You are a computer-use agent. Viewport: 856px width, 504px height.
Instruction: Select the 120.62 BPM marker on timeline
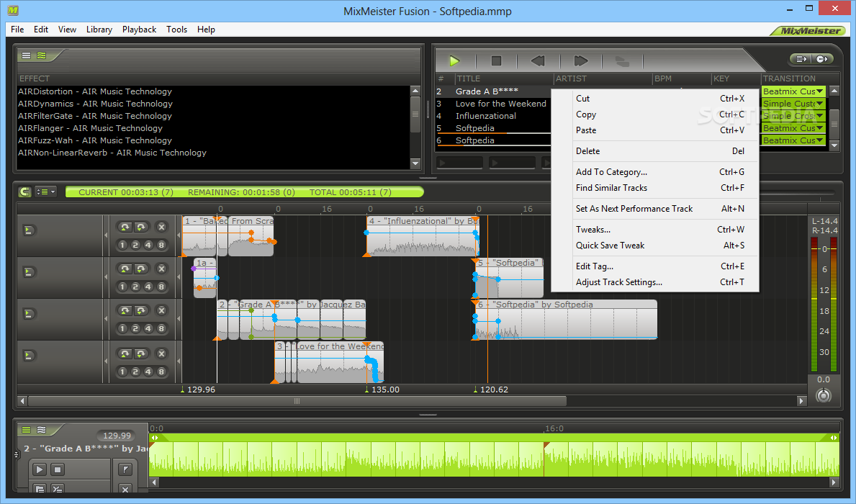pyautogui.click(x=490, y=390)
